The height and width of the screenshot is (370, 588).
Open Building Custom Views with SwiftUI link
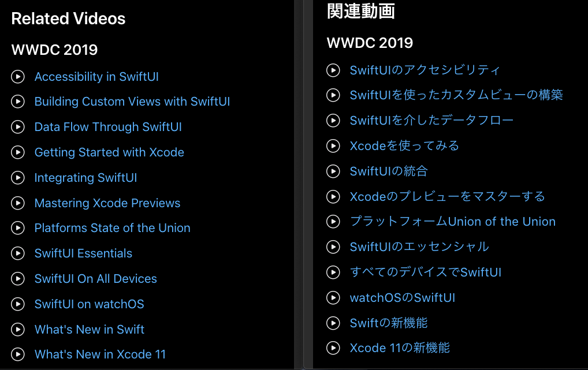(x=132, y=102)
